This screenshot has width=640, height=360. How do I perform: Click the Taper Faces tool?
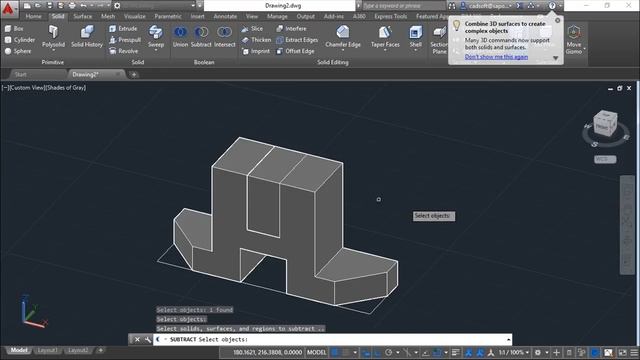click(385, 36)
